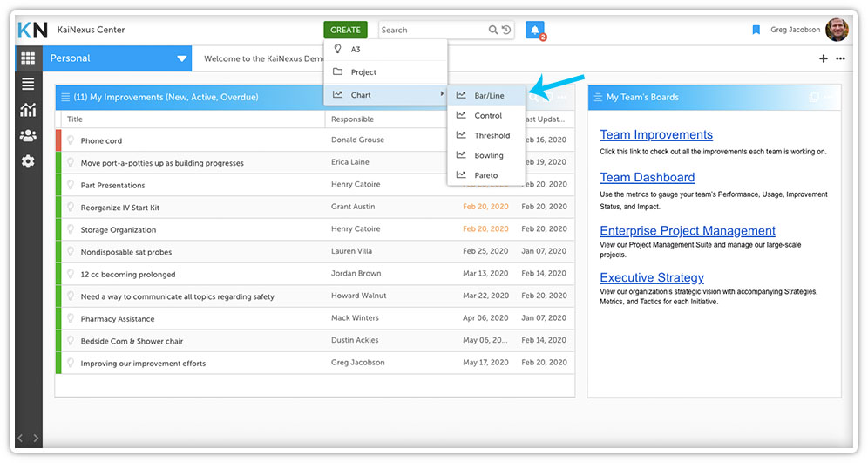868x463 pixels.
Task: Click responsible person Lauren Villa
Action: pyautogui.click(x=351, y=251)
